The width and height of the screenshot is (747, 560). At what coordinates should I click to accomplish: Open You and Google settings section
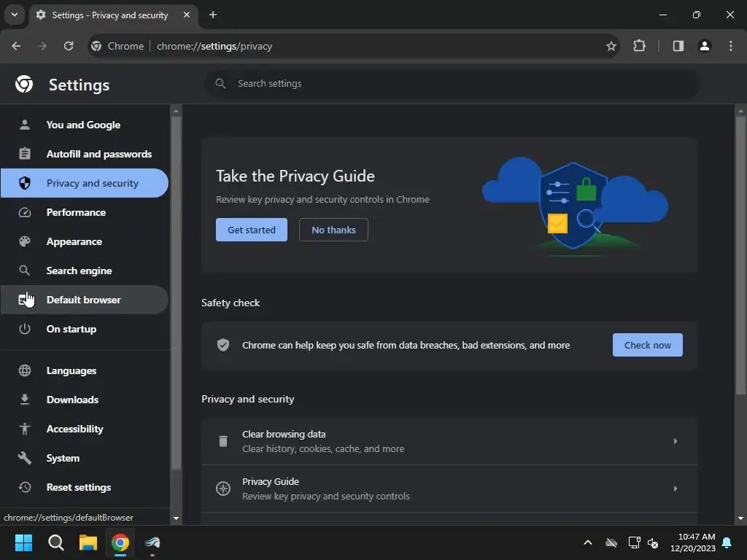click(x=84, y=125)
